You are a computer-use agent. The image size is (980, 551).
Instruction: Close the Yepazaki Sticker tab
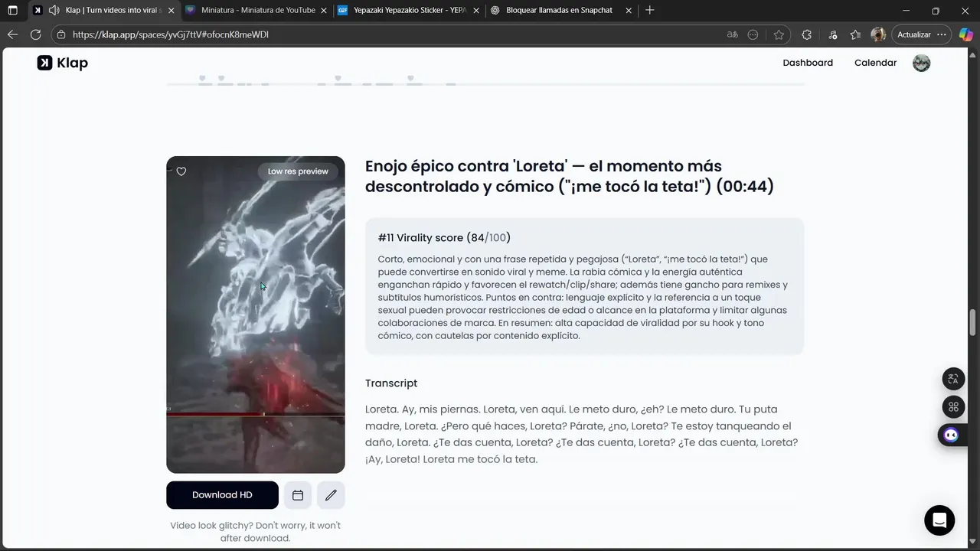click(476, 10)
